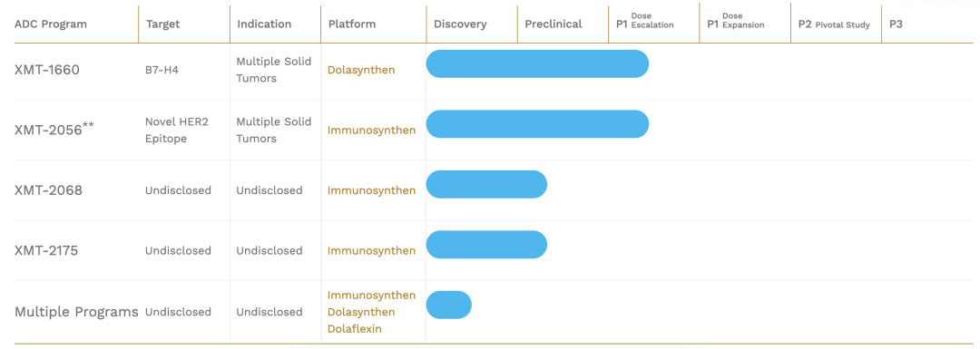The height and width of the screenshot is (349, 980).
Task: Open the Immunosynthen link in XMT-2068 row
Action: pos(371,190)
